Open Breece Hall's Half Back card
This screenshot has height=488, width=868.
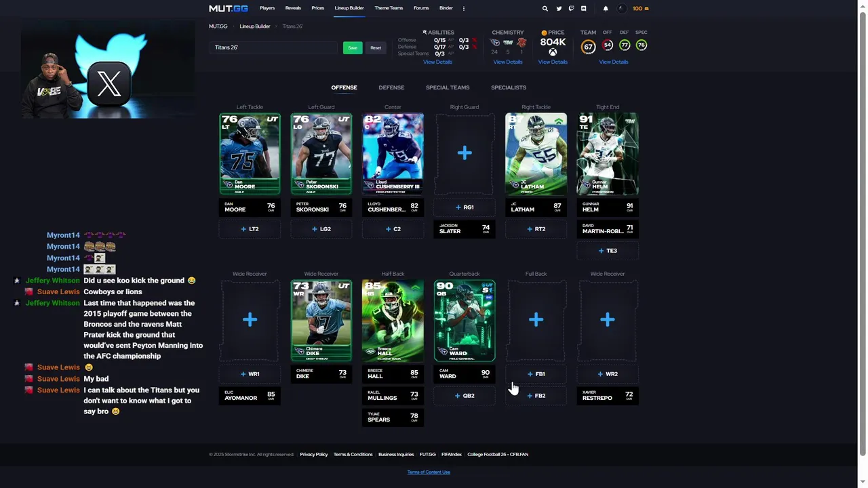393,321
